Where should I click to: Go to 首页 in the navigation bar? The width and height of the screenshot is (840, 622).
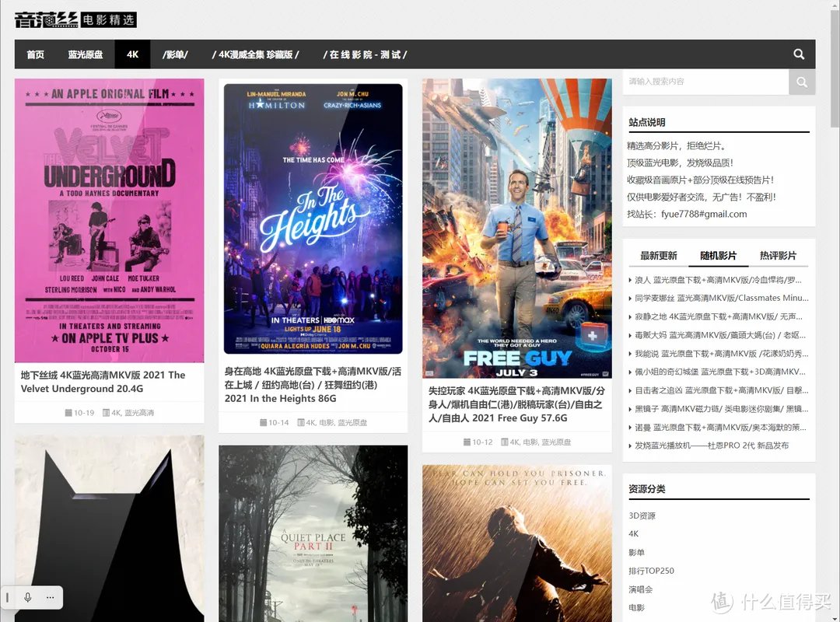pos(35,54)
